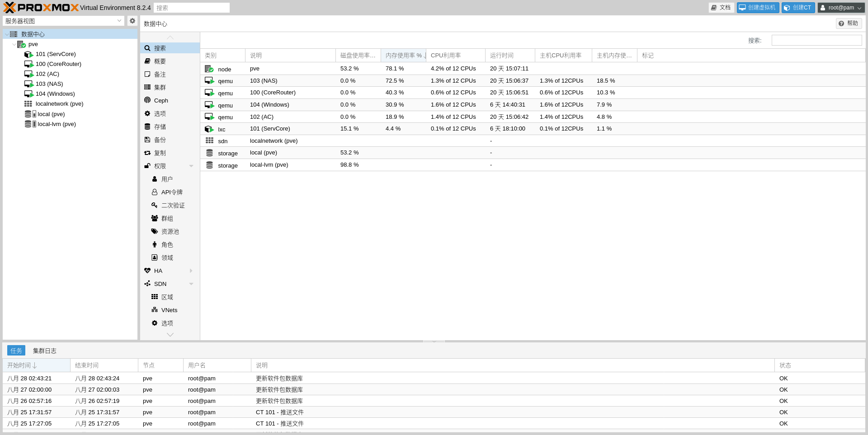The height and width of the screenshot is (435, 868).
Task: Select the 任务 tasks tab
Action: [x=16, y=351]
